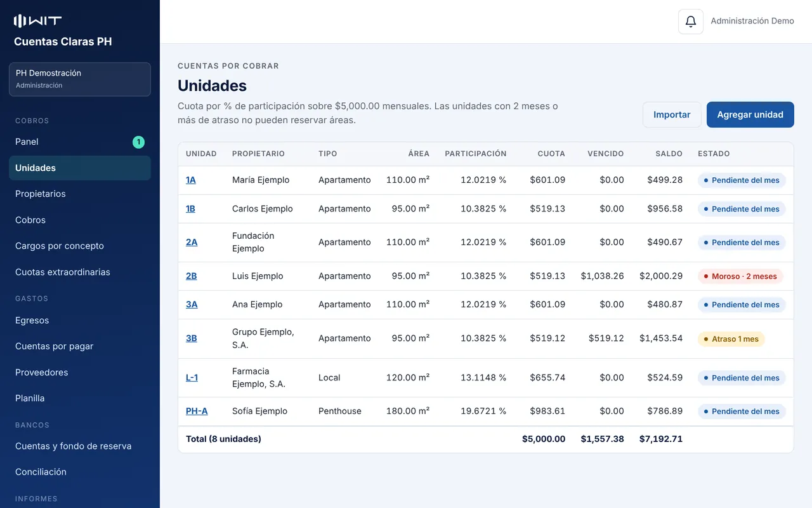
Task: Go to Cuotas extraordinarias
Action: point(80,272)
